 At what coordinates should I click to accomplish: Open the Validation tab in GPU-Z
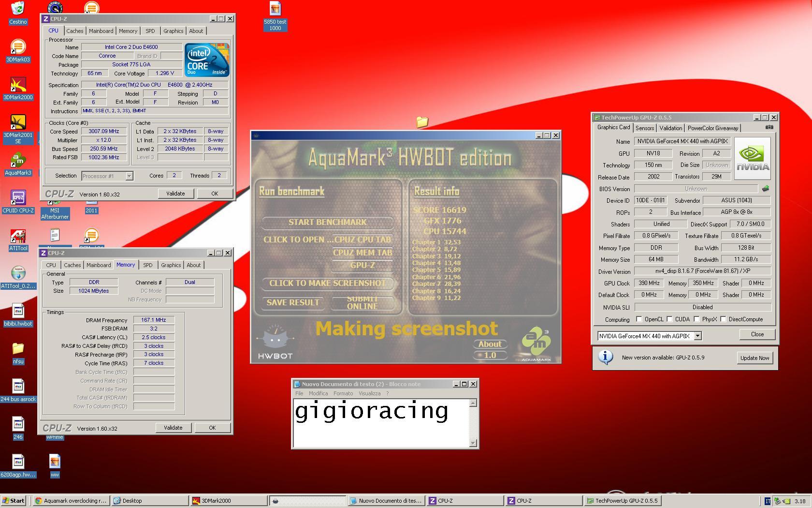[671, 128]
